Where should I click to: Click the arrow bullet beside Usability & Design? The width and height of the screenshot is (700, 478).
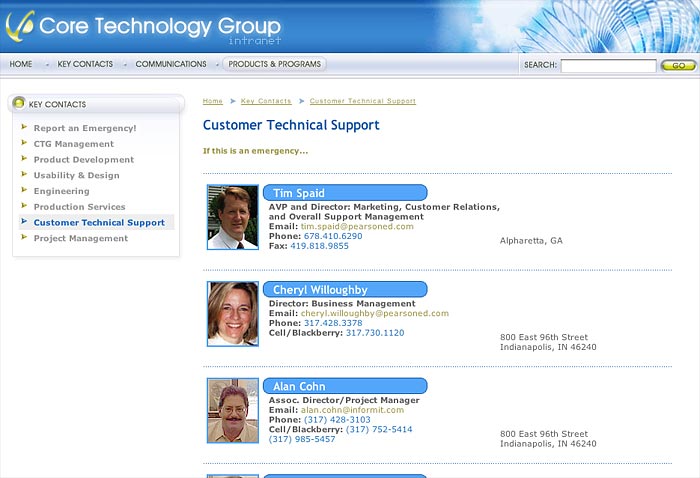click(24, 174)
